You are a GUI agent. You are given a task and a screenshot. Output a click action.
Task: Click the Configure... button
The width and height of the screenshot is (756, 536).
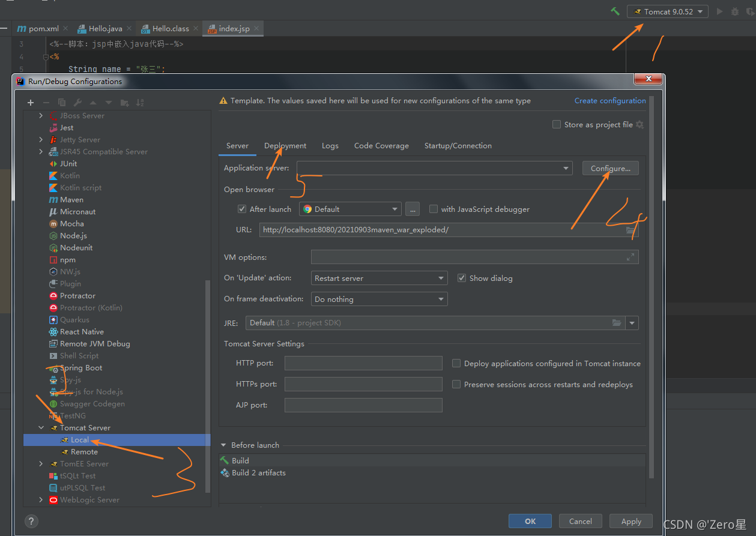coord(610,168)
